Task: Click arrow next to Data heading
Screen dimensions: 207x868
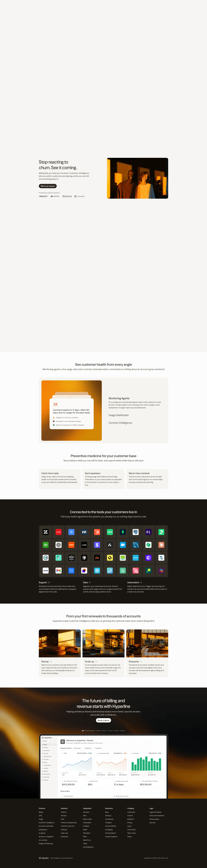Action: click(x=90, y=583)
